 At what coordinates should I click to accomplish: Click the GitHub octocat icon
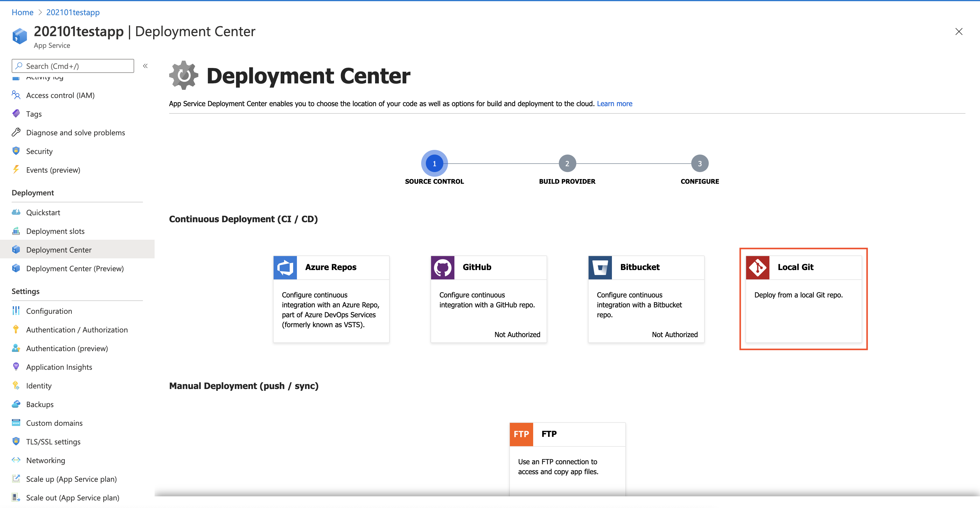pos(442,267)
